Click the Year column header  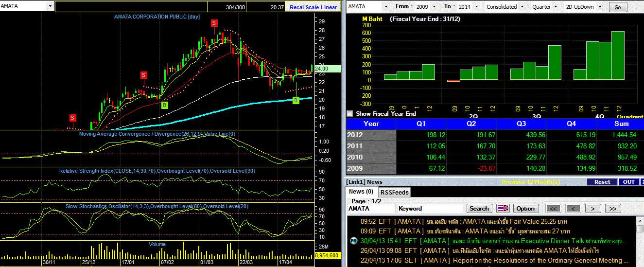coord(371,124)
